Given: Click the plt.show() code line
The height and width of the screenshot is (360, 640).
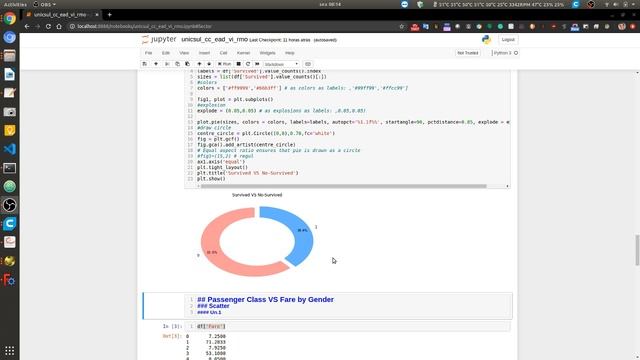Looking at the screenshot, I should 211,179.
